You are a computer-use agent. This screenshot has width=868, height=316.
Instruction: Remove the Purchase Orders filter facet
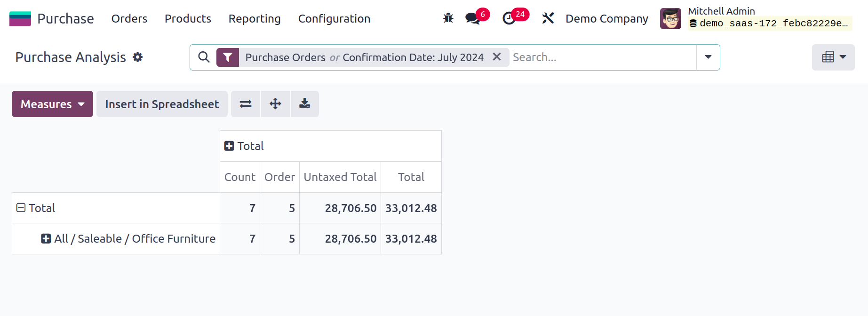point(496,57)
